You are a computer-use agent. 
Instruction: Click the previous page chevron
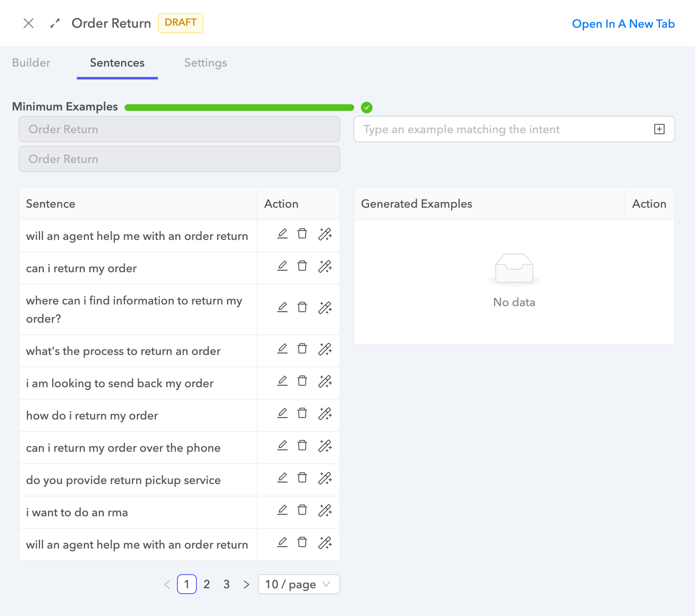click(167, 584)
